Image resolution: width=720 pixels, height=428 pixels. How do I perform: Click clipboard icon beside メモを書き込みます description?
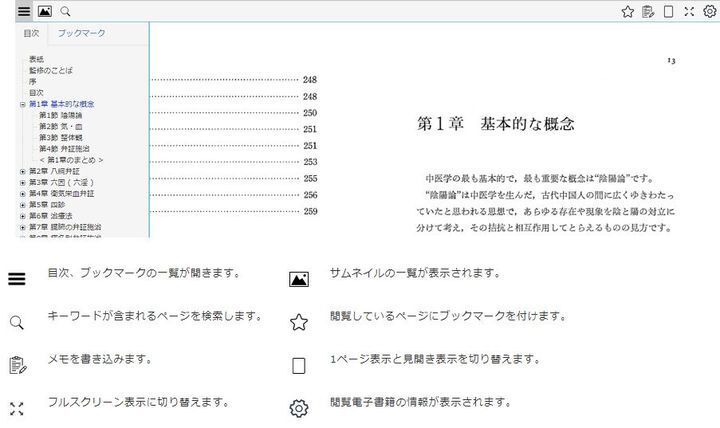(17, 365)
